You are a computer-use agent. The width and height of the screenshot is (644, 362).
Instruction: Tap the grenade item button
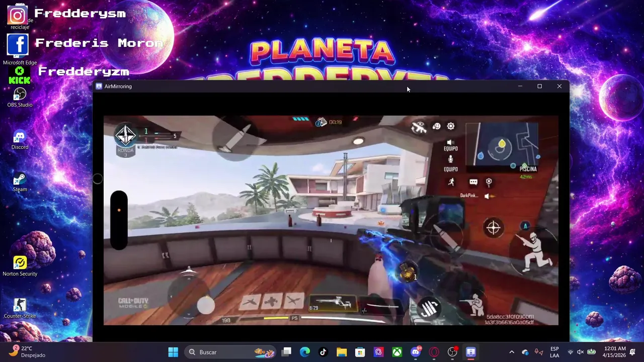pos(407,274)
